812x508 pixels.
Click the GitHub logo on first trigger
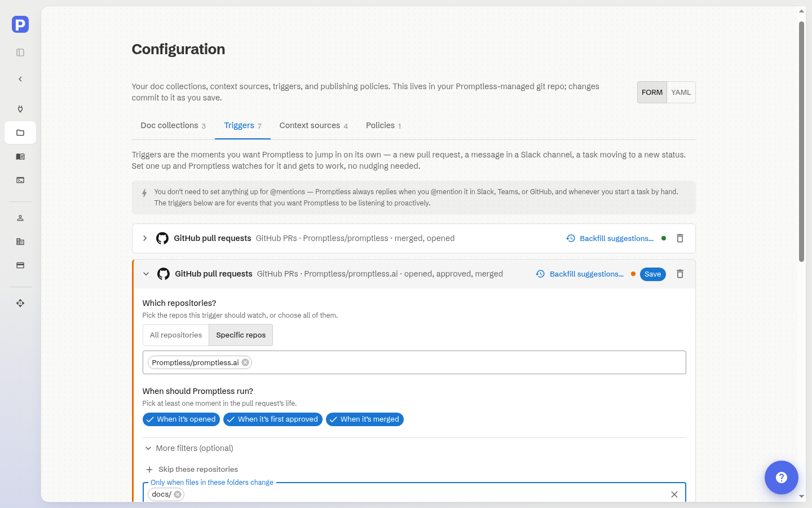coord(162,238)
